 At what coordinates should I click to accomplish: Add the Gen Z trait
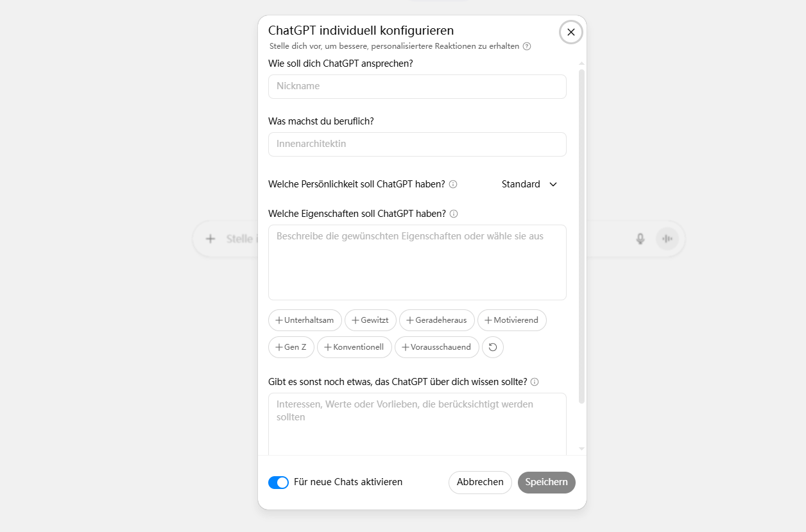pos(291,347)
